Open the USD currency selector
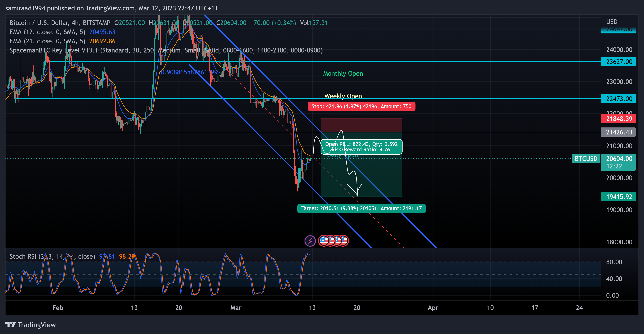 coord(612,22)
